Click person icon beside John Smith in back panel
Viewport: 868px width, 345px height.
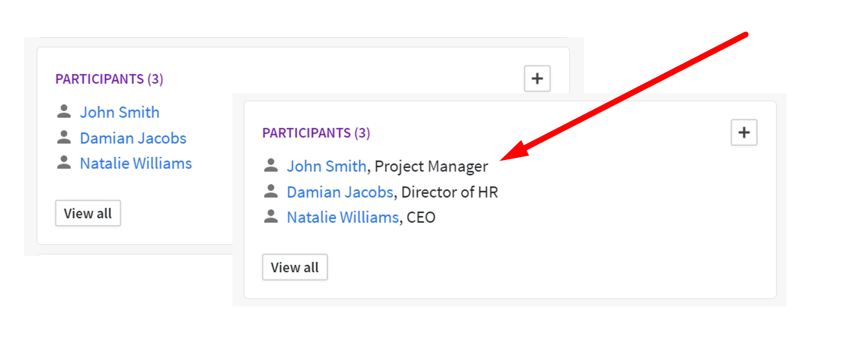[x=64, y=111]
